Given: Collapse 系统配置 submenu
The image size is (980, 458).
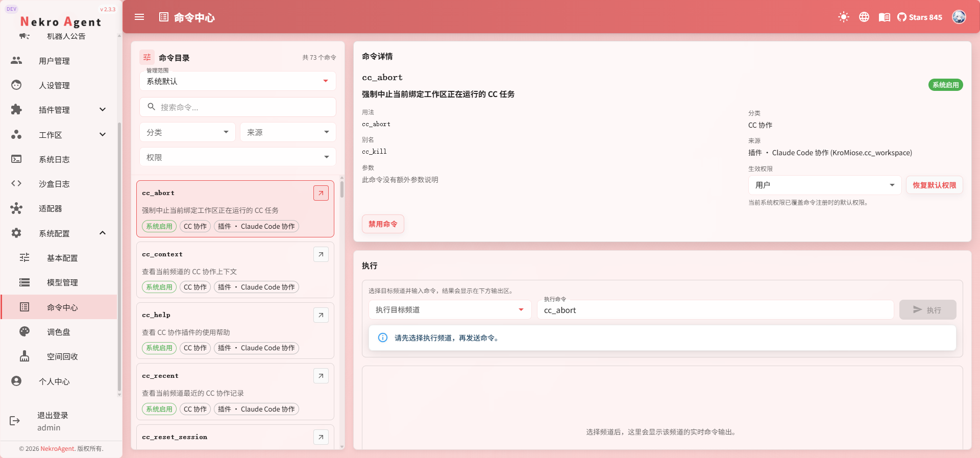Looking at the screenshot, I should pyautogui.click(x=59, y=233).
